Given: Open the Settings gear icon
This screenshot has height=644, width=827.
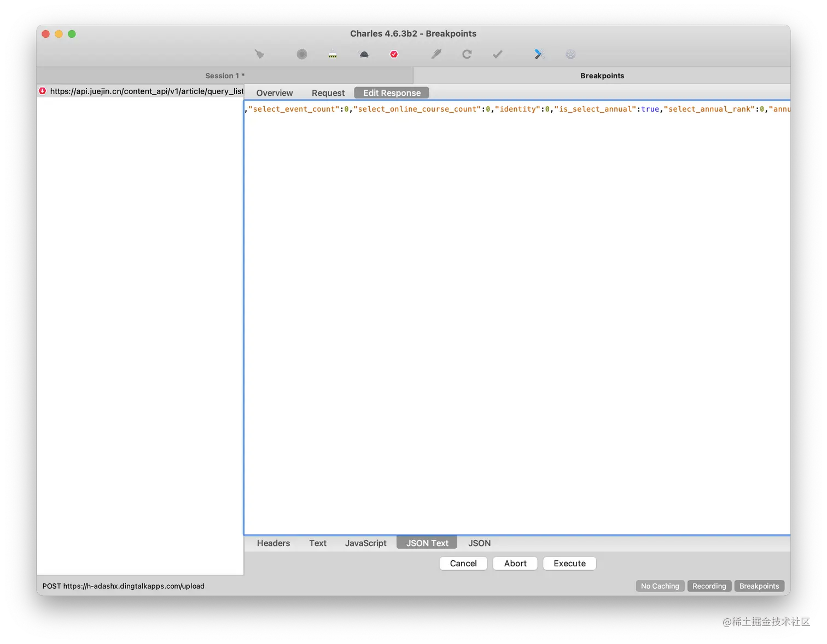Looking at the screenshot, I should [x=570, y=54].
